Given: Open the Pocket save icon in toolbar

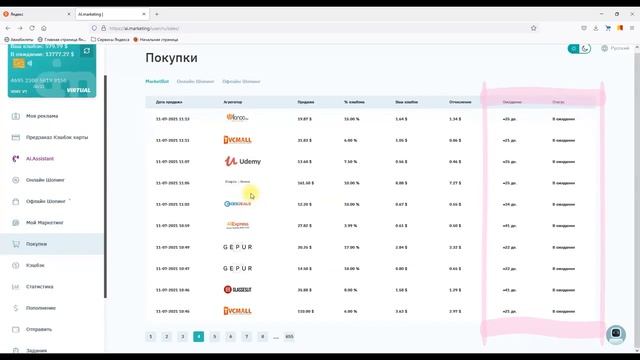Looking at the screenshot, I should click(x=584, y=28).
